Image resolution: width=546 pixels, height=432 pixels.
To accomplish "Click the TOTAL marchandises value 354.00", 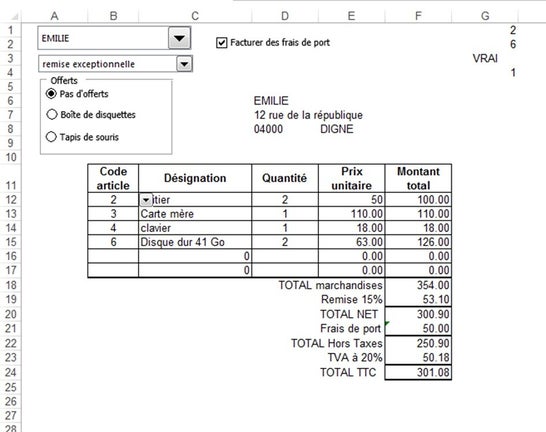I will point(418,285).
